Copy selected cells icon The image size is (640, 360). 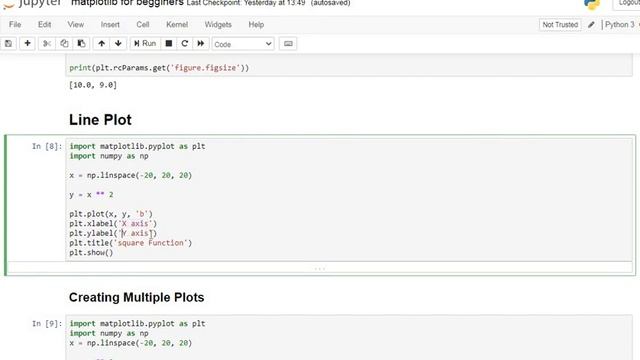coord(64,44)
